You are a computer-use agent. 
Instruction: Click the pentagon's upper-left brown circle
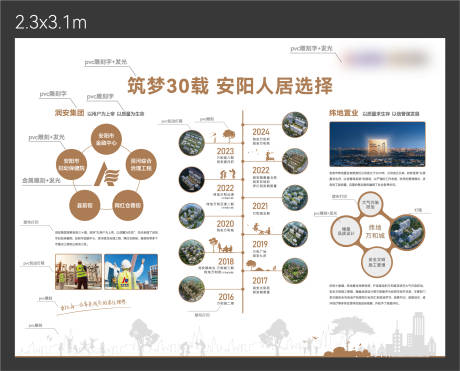tap(71, 165)
